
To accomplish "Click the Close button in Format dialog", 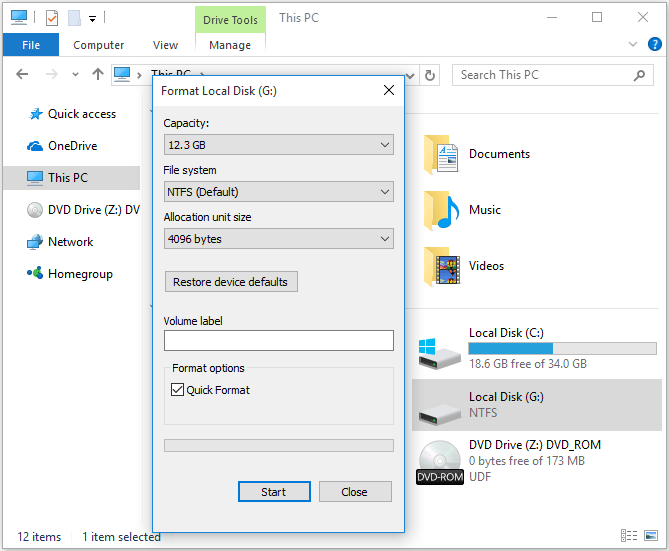I will coord(355,492).
